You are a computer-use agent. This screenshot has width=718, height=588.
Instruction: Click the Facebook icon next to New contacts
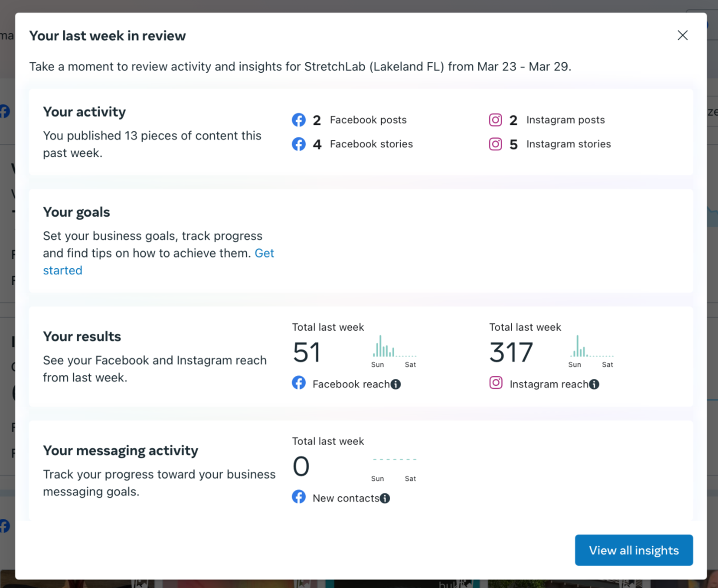(x=299, y=497)
